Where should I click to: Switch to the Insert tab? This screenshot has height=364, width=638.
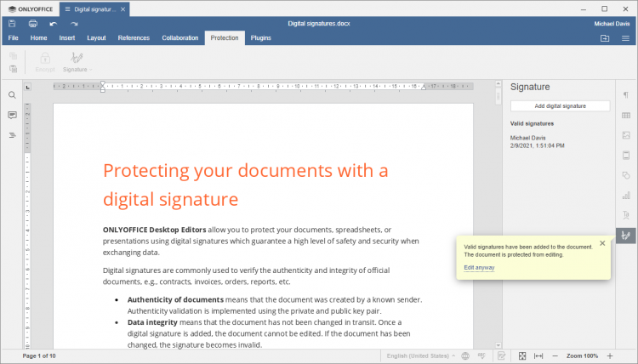click(x=67, y=37)
